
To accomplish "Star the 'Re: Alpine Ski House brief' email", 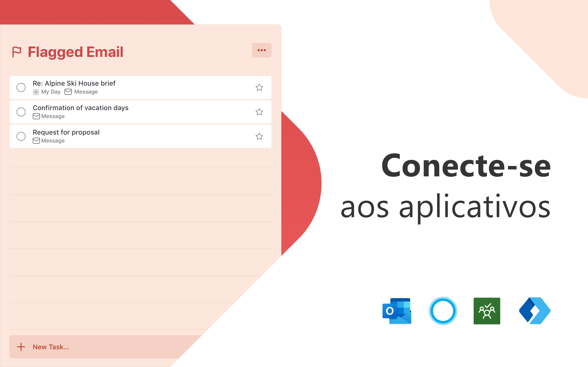I will click(x=259, y=87).
